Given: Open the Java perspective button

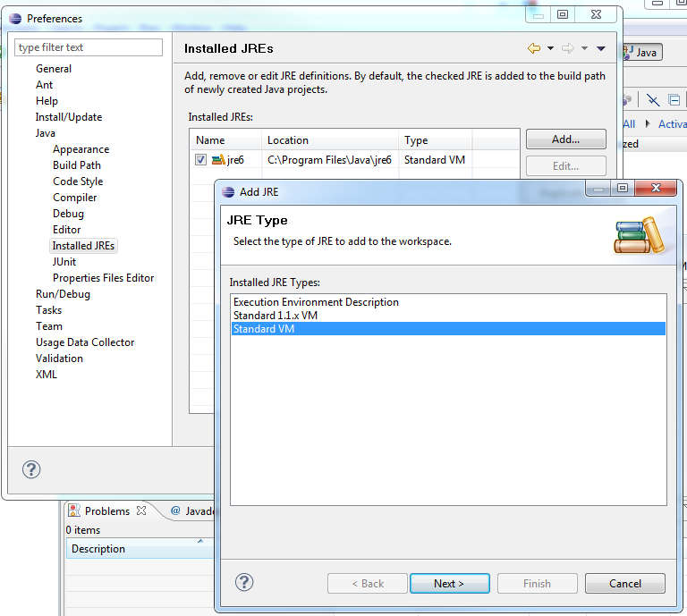Looking at the screenshot, I should tap(640, 53).
